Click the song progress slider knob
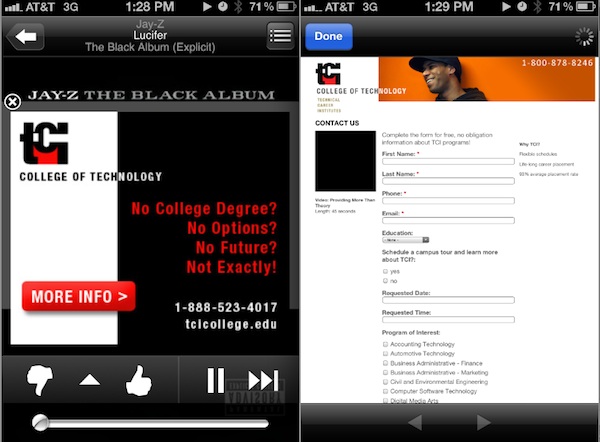 tap(40, 422)
